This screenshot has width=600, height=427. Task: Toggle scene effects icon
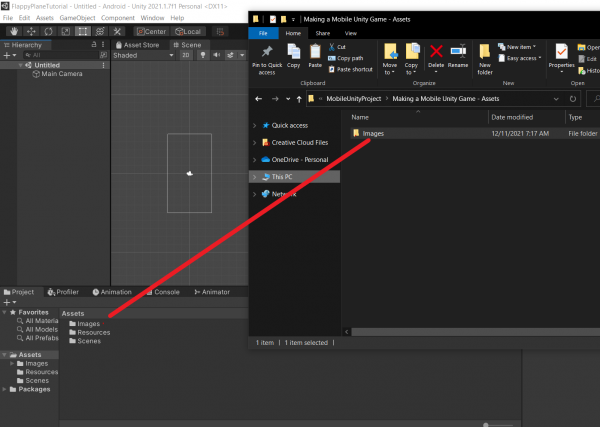(230, 55)
